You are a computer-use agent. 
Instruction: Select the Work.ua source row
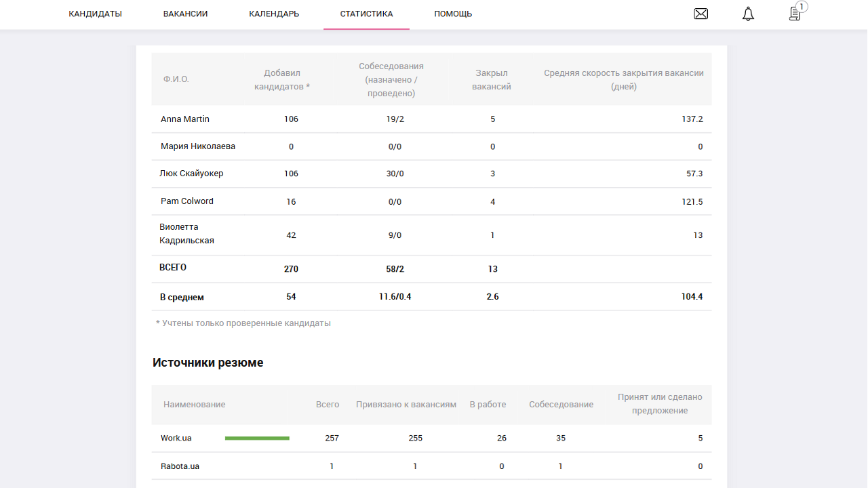click(176, 439)
